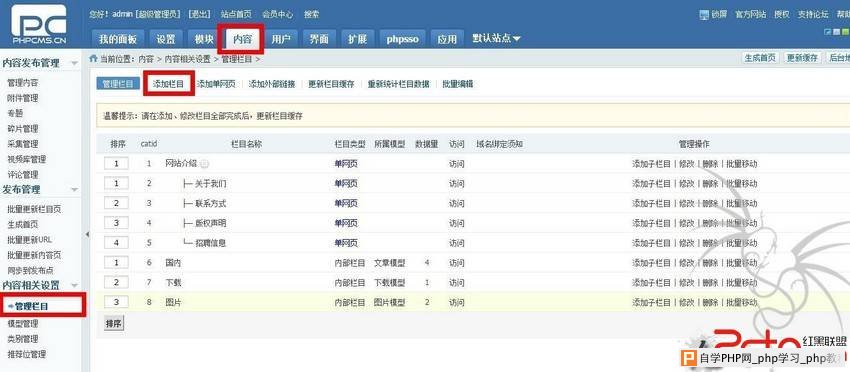Open the 我的面板 top tab
This screenshot has width=850, height=372.
coord(118,39)
